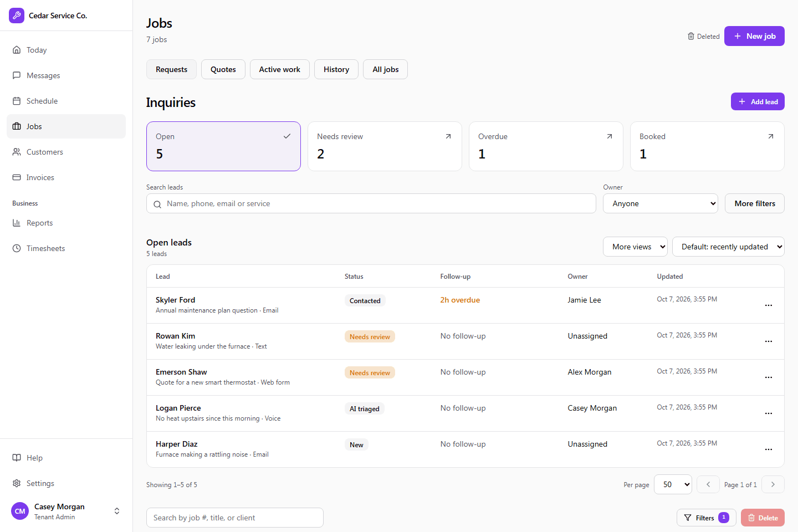This screenshot has width=798, height=532.
Task: Select the Booked inquiries card
Action: coord(707,146)
